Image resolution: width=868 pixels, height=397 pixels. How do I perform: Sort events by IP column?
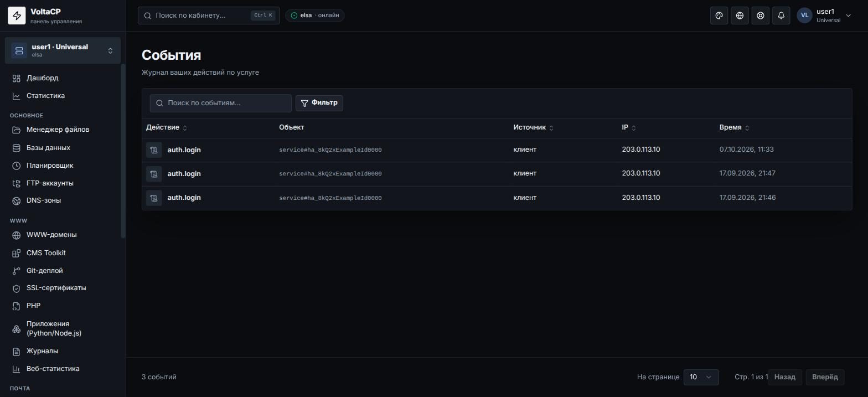[629, 128]
